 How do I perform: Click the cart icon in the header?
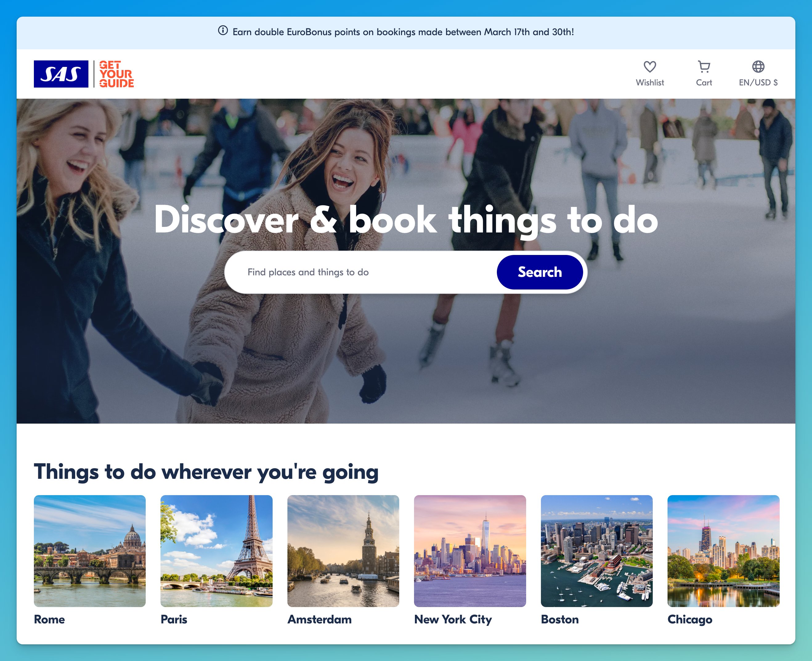(x=704, y=67)
